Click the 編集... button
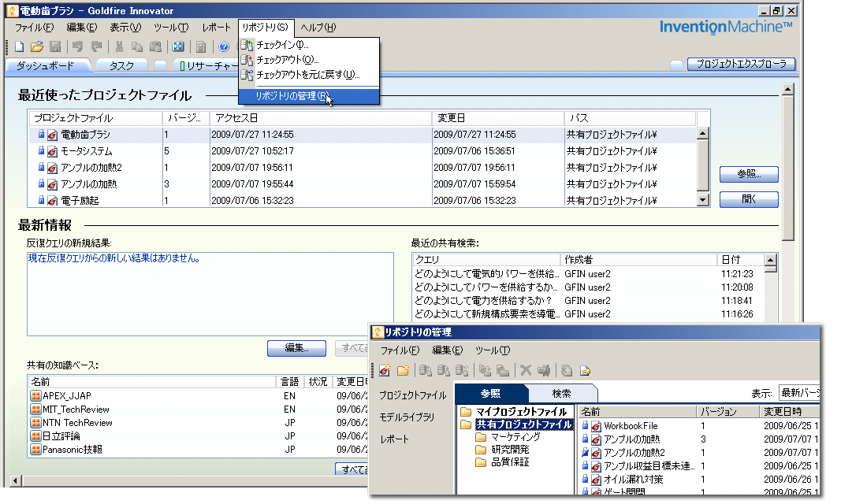The image size is (867, 504). (296, 348)
